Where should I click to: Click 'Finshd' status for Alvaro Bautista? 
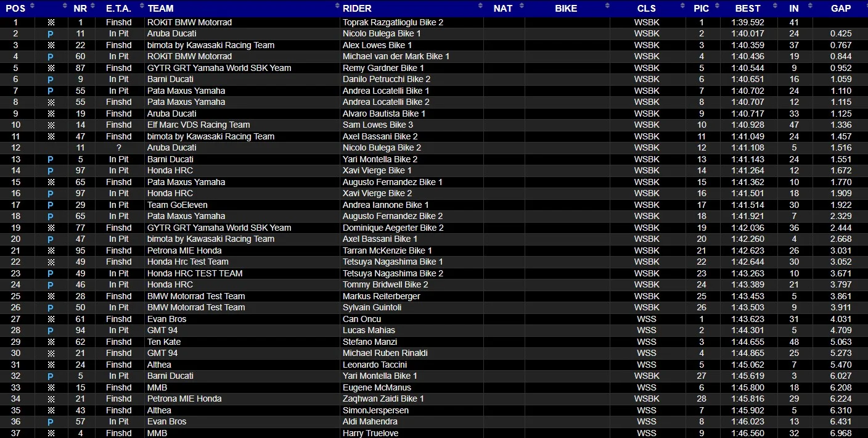(119, 114)
